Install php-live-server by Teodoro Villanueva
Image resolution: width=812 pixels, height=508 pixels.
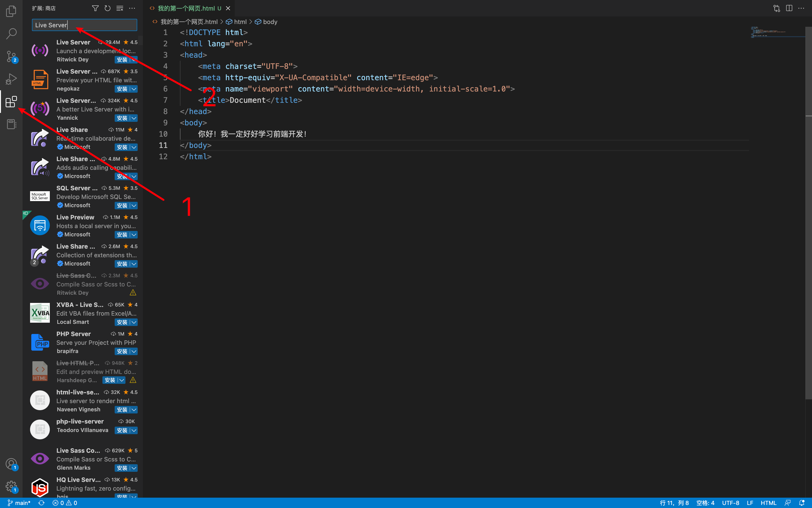(x=122, y=430)
